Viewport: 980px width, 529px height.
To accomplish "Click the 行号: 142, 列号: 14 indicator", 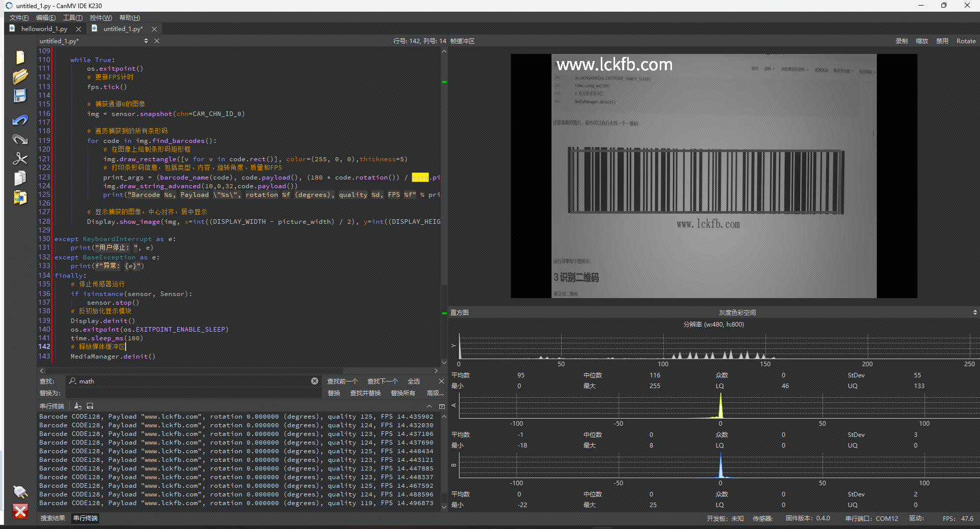I will 419,41.
